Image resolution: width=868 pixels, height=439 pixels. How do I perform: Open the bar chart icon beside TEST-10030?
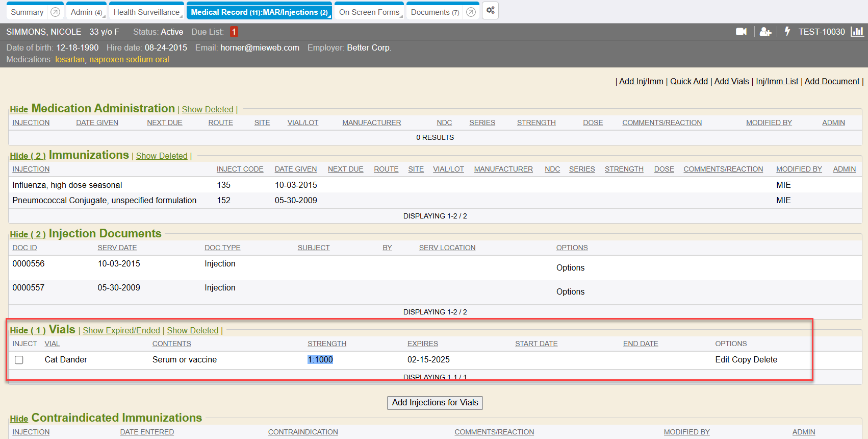[857, 32]
